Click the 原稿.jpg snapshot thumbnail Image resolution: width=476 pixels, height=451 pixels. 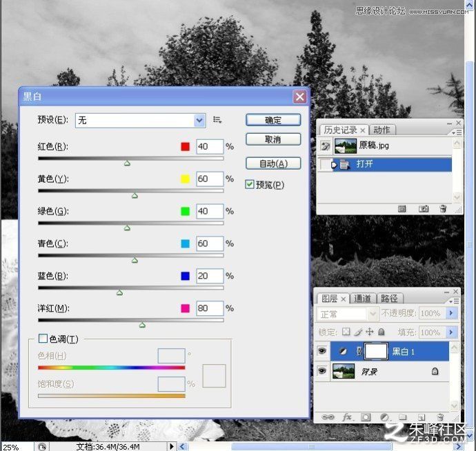(346, 146)
